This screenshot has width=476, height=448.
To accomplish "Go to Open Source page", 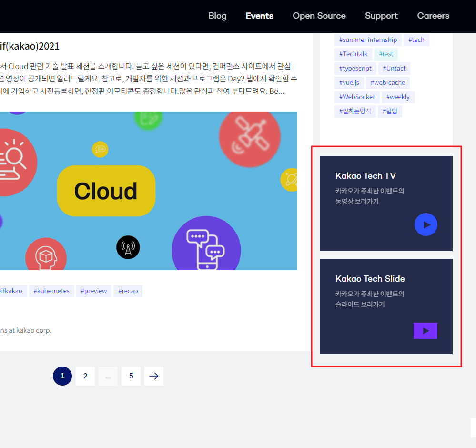I will pyautogui.click(x=319, y=16).
